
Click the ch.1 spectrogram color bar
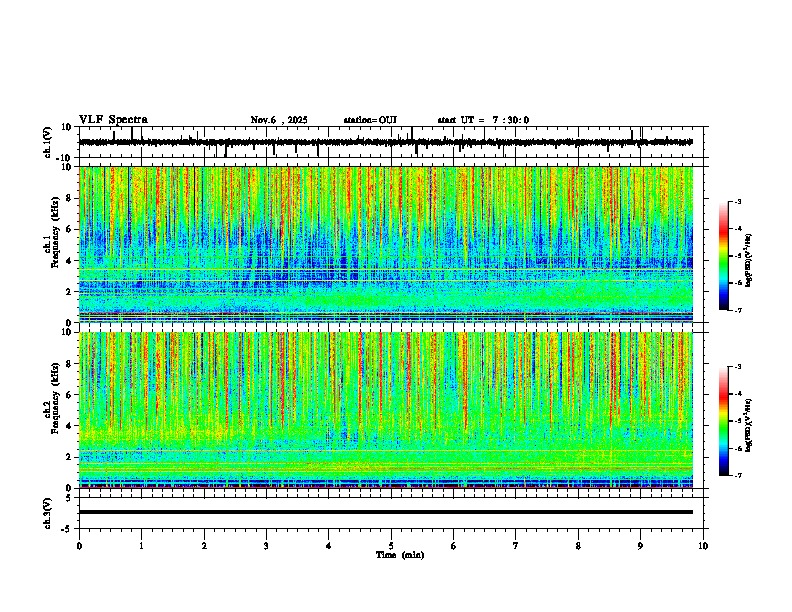pyautogui.click(x=723, y=256)
